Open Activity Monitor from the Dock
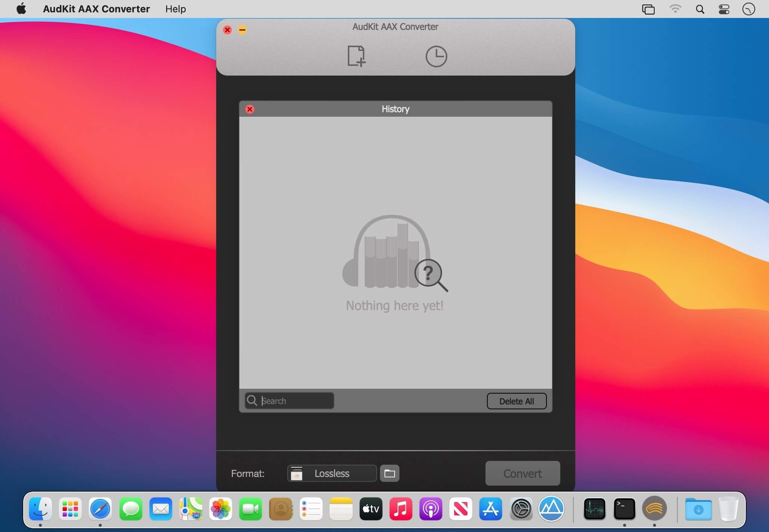The image size is (769, 532). tap(594, 509)
